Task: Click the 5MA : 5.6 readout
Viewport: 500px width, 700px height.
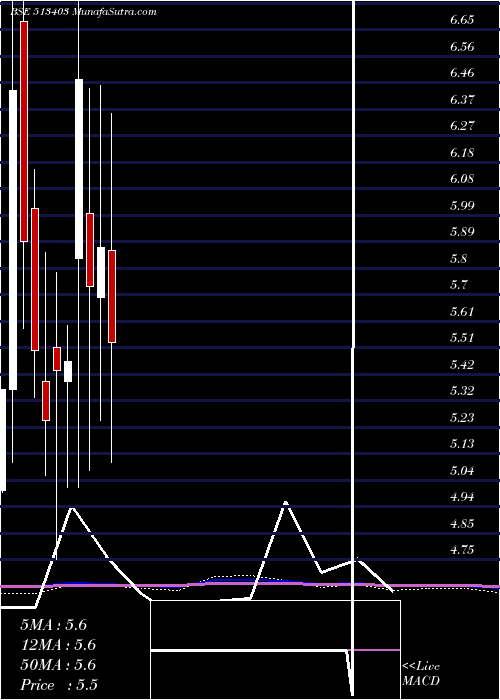Action: tap(54, 625)
